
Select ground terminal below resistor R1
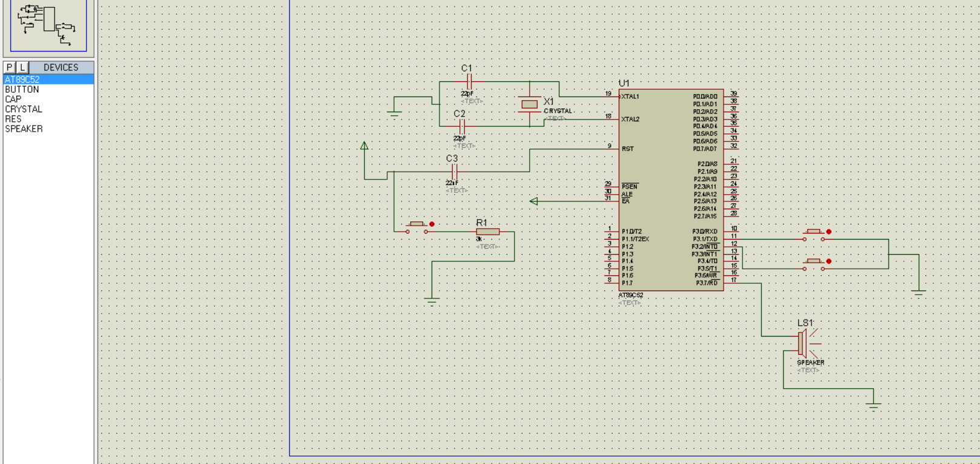[x=432, y=301]
